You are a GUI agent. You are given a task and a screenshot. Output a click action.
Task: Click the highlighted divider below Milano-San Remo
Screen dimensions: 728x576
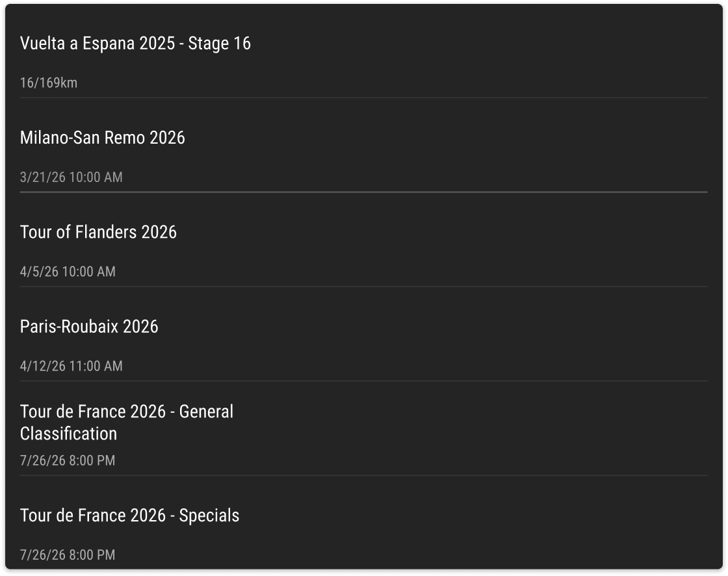tap(363, 192)
